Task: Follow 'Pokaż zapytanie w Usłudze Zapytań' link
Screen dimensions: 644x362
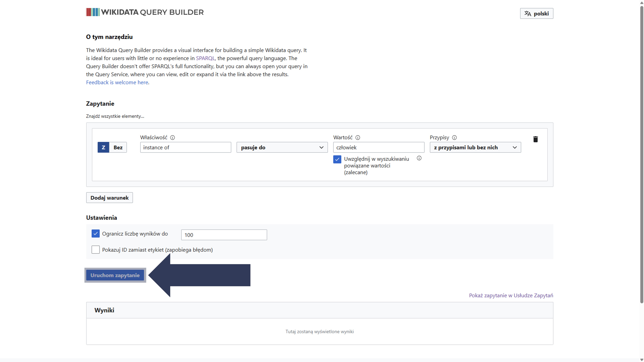Action: (x=511, y=295)
